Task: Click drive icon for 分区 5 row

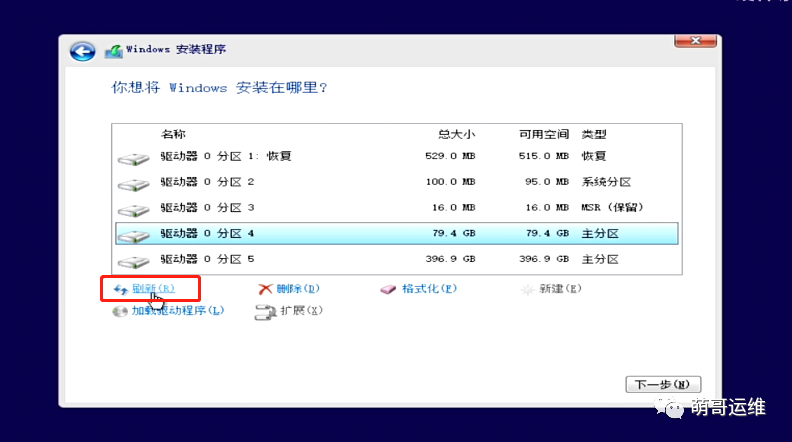Action: (133, 262)
